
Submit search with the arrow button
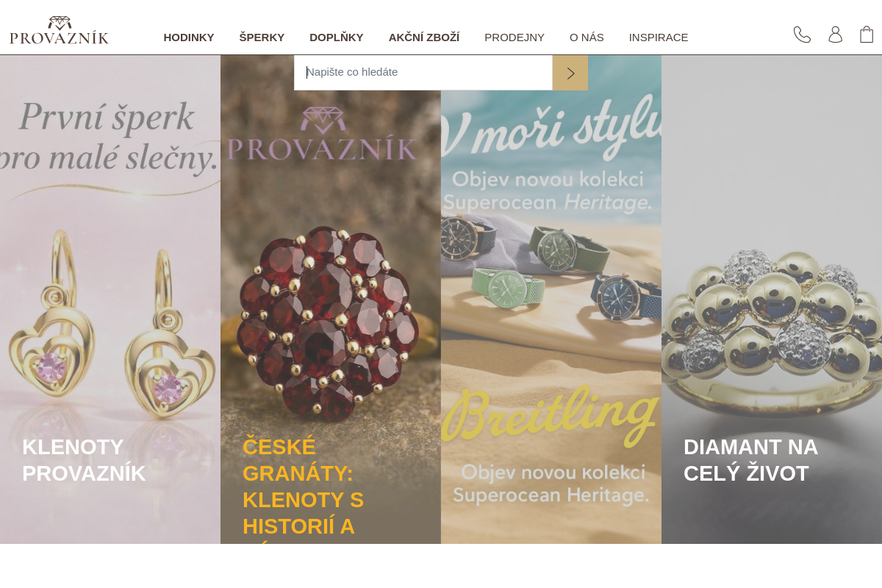click(x=570, y=73)
